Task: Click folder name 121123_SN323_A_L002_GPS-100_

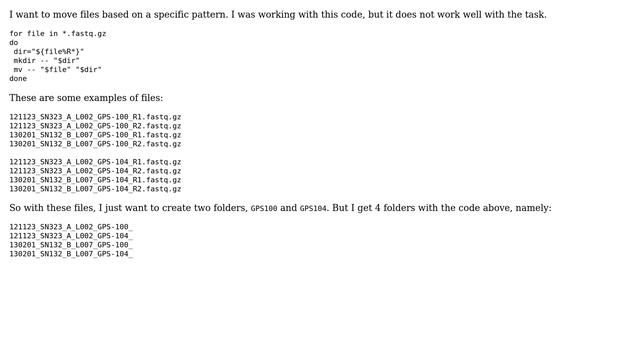Action: 71,227
